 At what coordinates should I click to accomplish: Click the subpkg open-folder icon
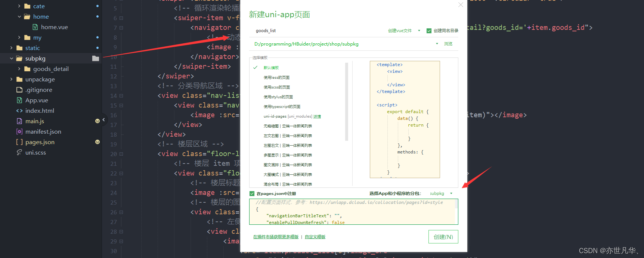[x=19, y=58]
